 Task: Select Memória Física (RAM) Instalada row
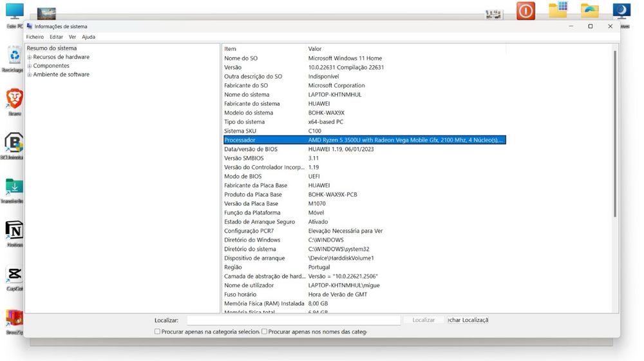(365, 304)
